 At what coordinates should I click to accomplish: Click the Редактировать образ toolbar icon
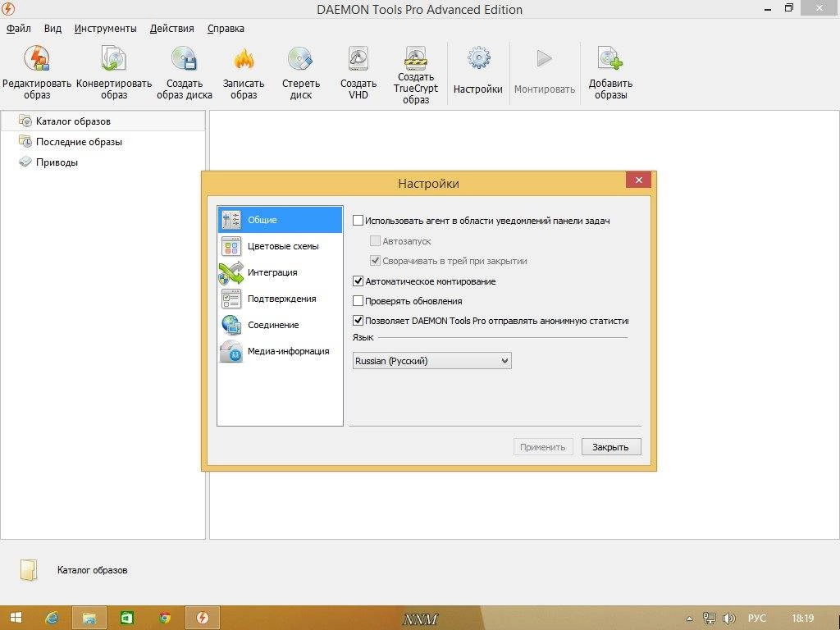(x=36, y=59)
